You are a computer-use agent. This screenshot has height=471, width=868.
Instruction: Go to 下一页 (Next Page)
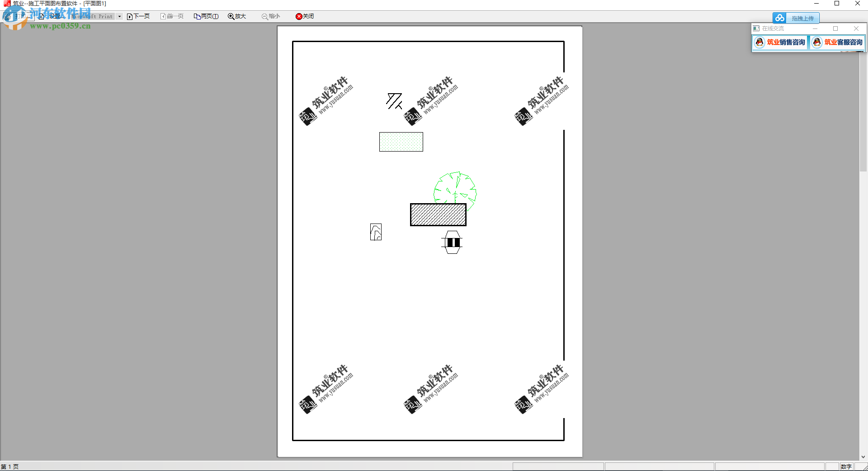pos(138,16)
